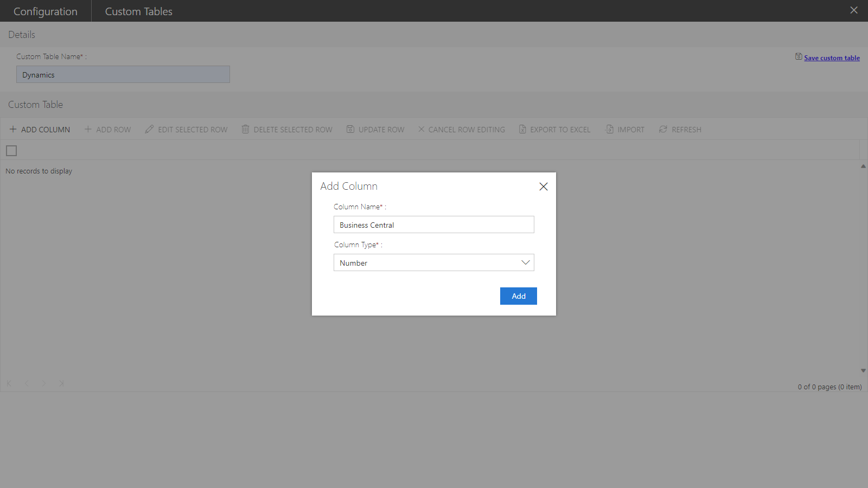Switch to the Custom Tables tab
This screenshot has width=868, height=488.
[138, 11]
